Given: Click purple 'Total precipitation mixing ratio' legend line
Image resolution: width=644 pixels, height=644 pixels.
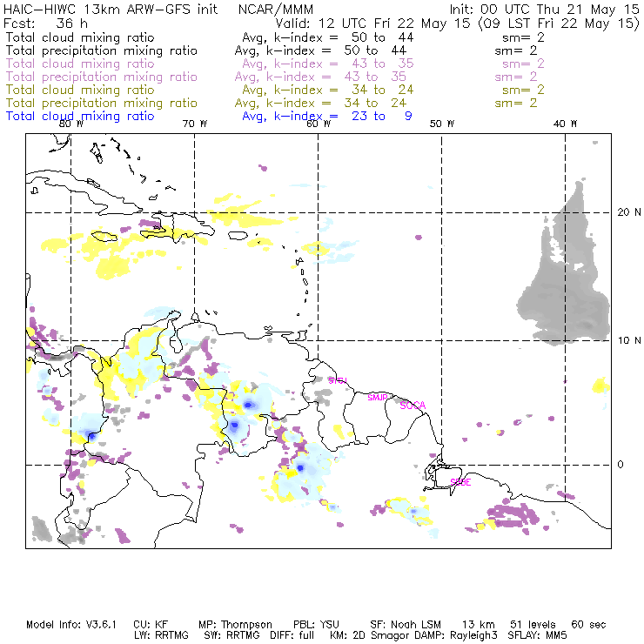Looking at the screenshot, I should (x=102, y=77).
